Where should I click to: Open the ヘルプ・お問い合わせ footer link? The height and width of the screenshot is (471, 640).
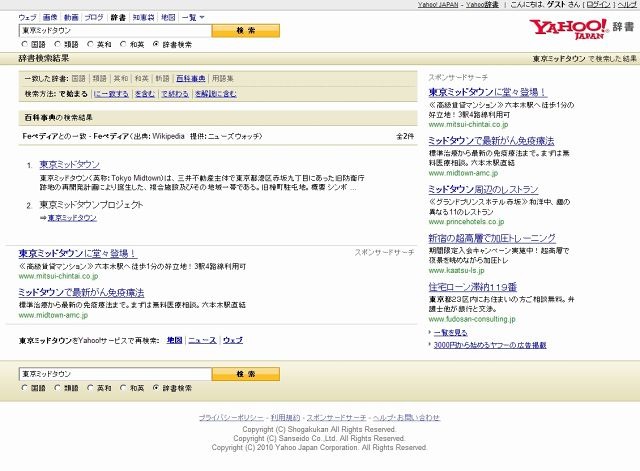click(x=406, y=418)
